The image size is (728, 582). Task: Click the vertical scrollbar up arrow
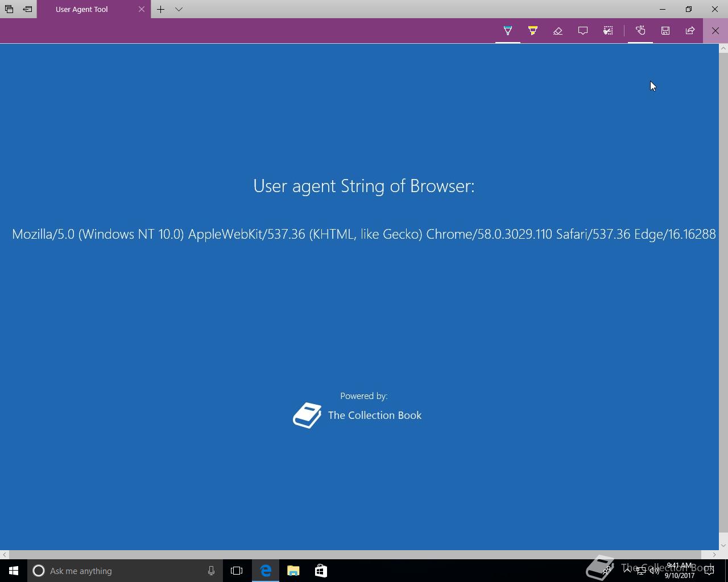pyautogui.click(x=723, y=48)
